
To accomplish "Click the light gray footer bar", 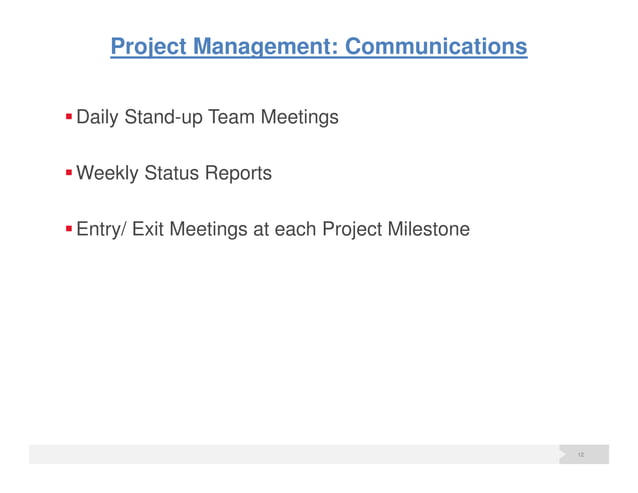I will (x=294, y=454).
